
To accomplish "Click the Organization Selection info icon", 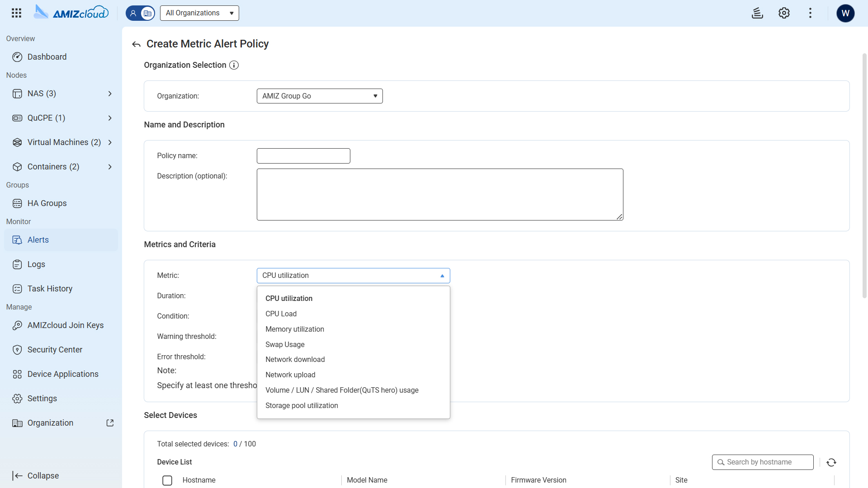I will (x=234, y=65).
